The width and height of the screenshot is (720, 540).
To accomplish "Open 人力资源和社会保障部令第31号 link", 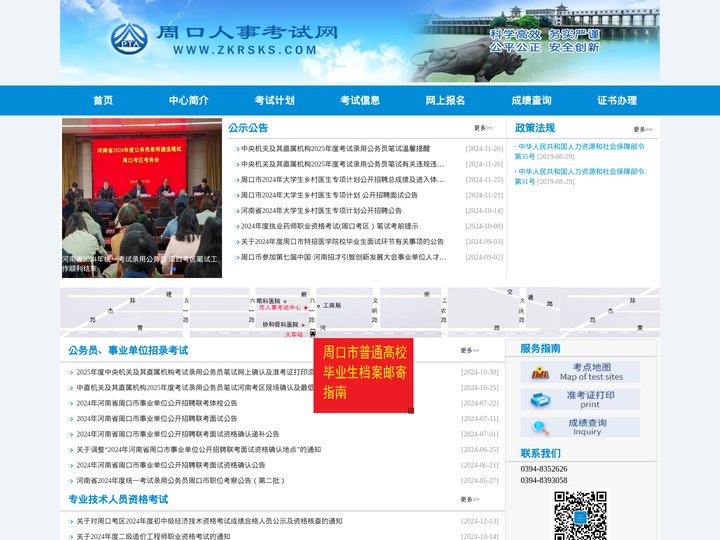I will pos(579,176).
